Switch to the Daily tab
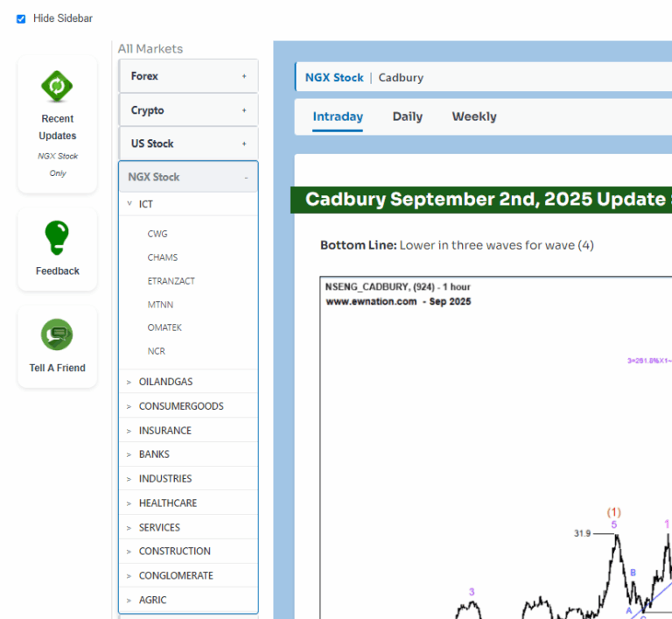672x619 pixels. point(408,116)
